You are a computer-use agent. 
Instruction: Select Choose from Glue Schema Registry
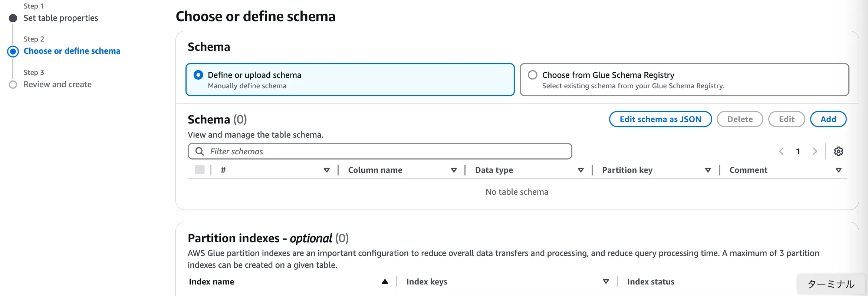[x=533, y=75]
